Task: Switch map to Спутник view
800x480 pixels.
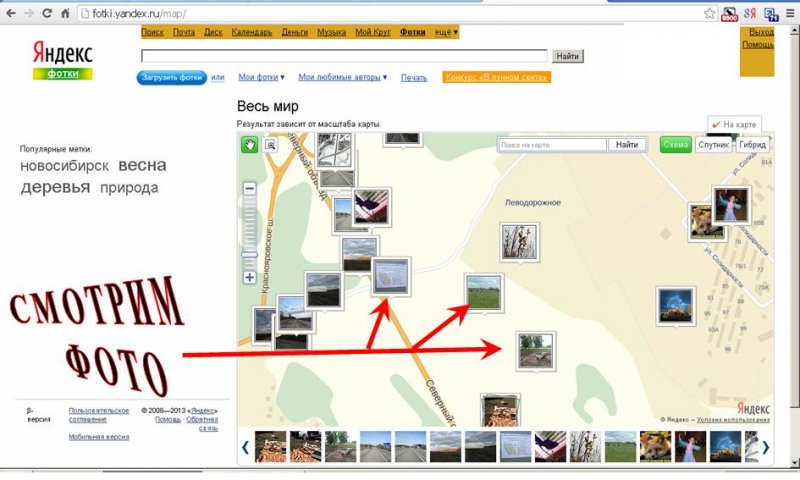Action: pyautogui.click(x=713, y=145)
